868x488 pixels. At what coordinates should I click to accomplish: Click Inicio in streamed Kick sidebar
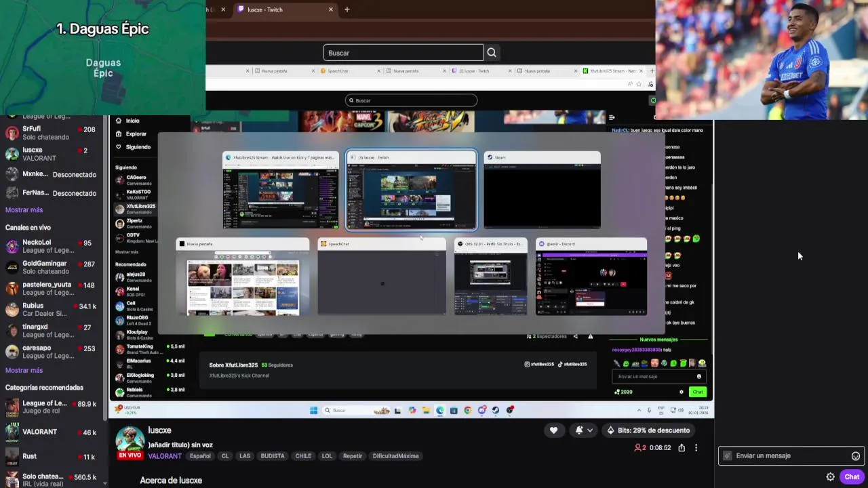[127, 121]
